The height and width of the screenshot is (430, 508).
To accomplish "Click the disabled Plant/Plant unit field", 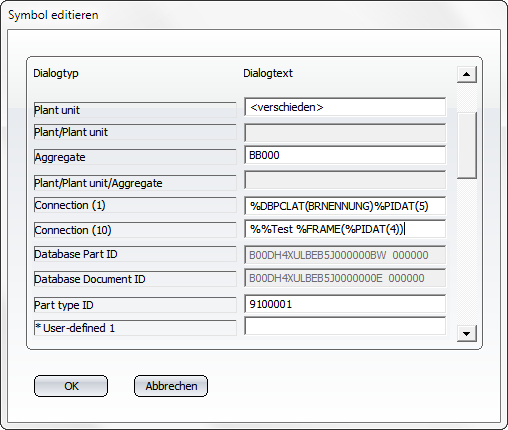I will pyautogui.click(x=345, y=133).
